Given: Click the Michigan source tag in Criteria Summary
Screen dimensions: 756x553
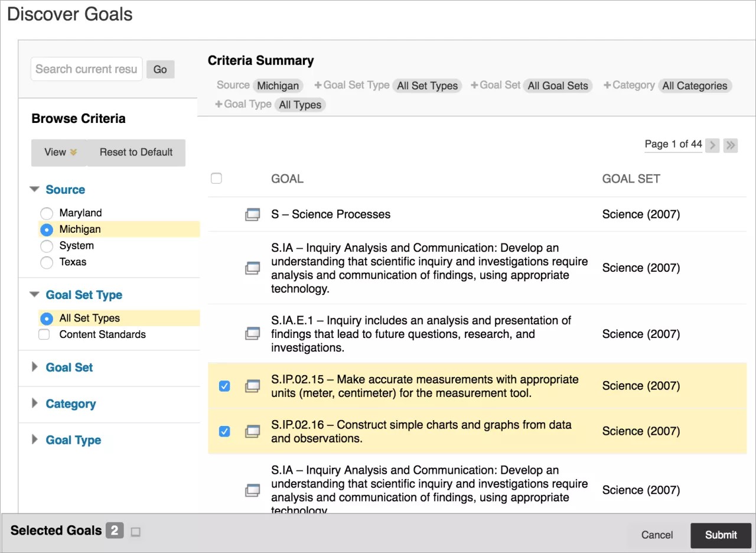Looking at the screenshot, I should click(278, 85).
